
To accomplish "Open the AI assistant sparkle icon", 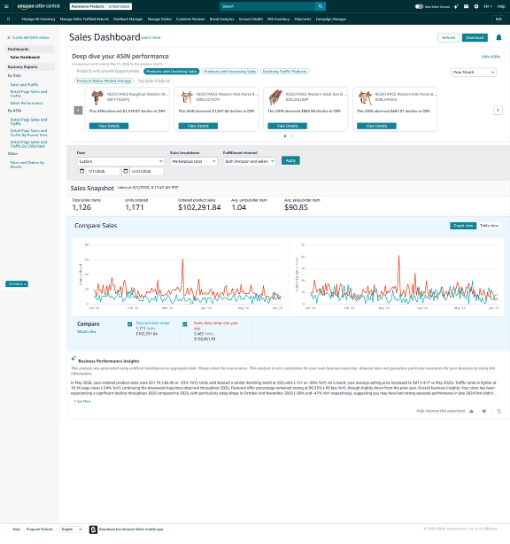I will pos(456,6).
